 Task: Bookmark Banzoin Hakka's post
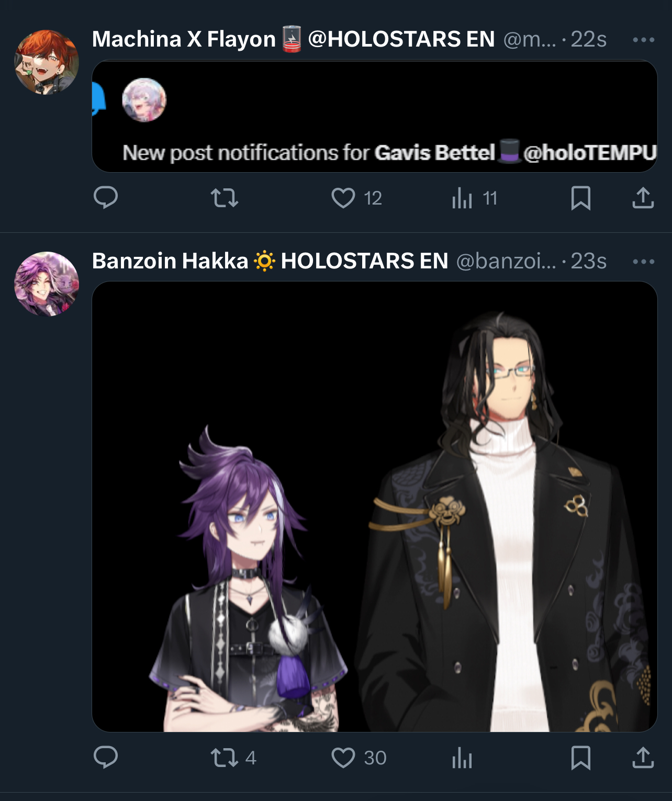581,758
